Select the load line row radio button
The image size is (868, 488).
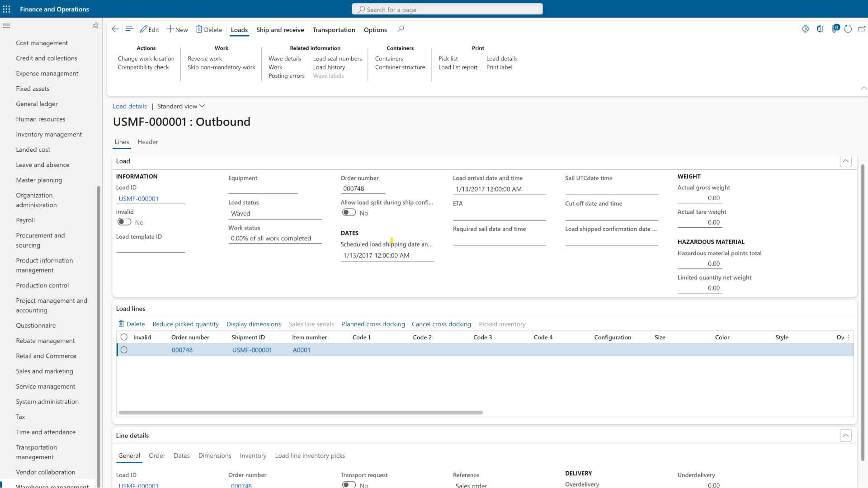[124, 349]
